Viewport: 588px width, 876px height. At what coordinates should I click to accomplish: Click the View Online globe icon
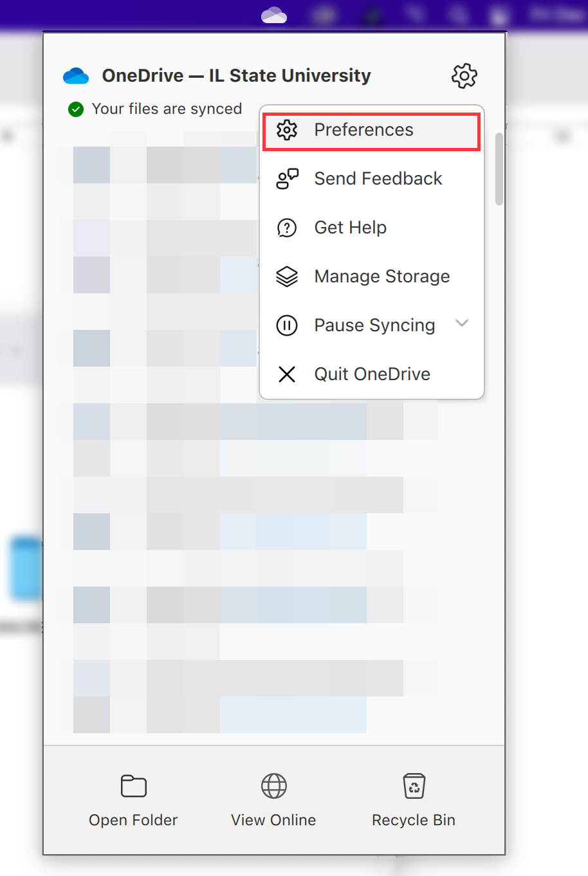(x=274, y=786)
